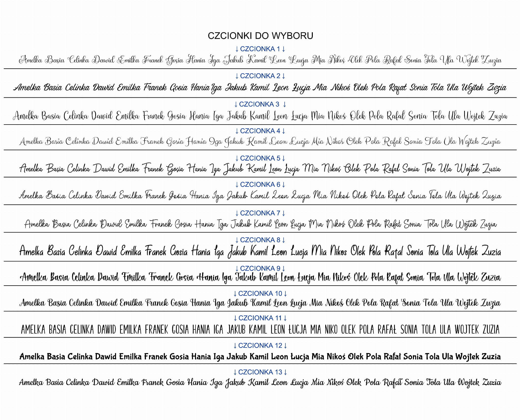
Task: Click the CZCIONKA 1 label
Action: click(260, 49)
